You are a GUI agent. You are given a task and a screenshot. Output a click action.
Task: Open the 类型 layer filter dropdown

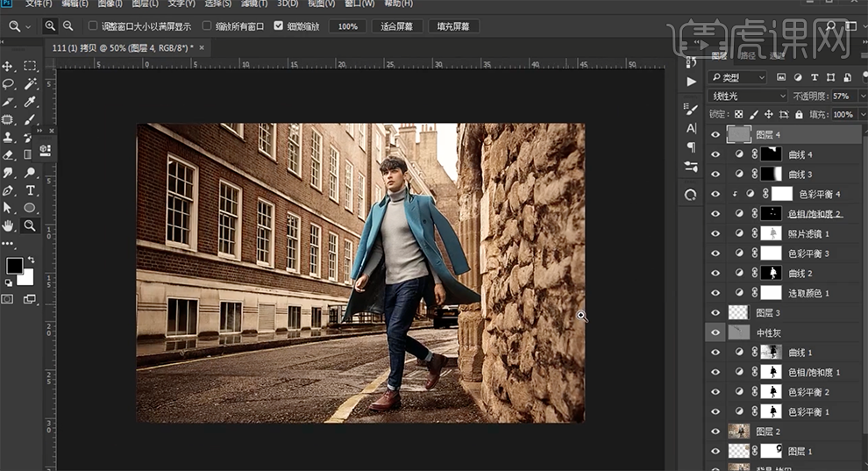(x=738, y=77)
